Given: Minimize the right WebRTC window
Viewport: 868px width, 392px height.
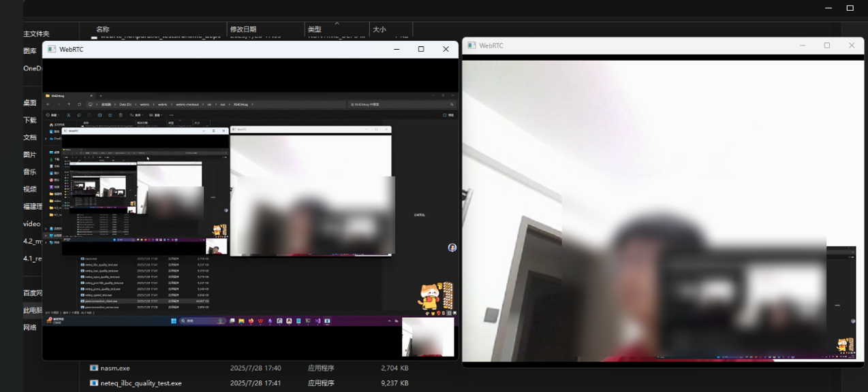Looking at the screenshot, I should pyautogui.click(x=803, y=46).
